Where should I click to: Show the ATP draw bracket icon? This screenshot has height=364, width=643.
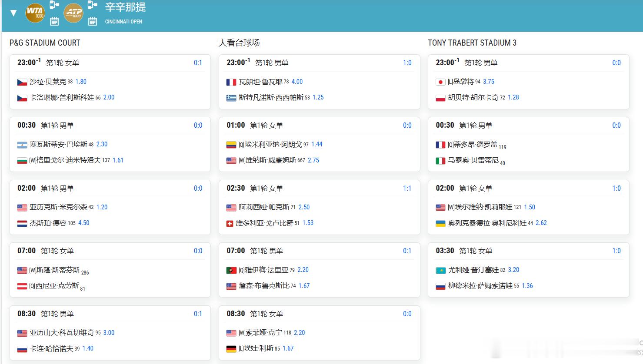93,5
